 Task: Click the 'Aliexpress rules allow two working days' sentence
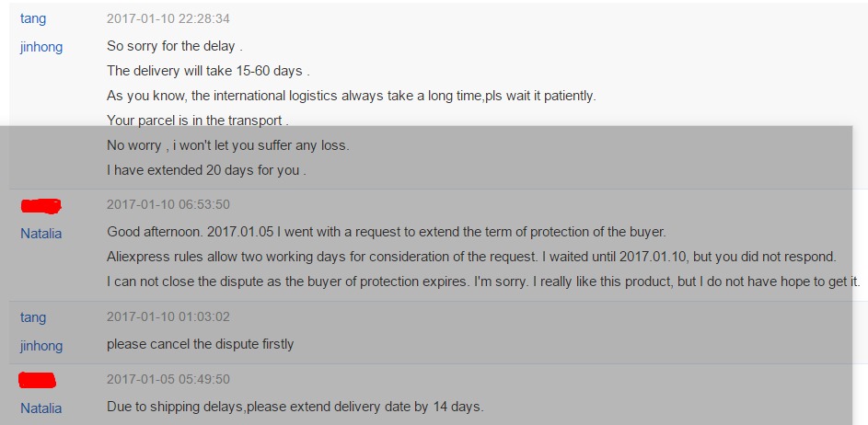tap(471, 257)
